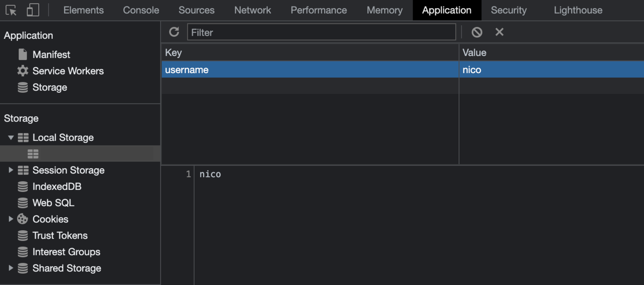This screenshot has width=644, height=285.
Task: Click the clear all storage icon
Action: [477, 32]
